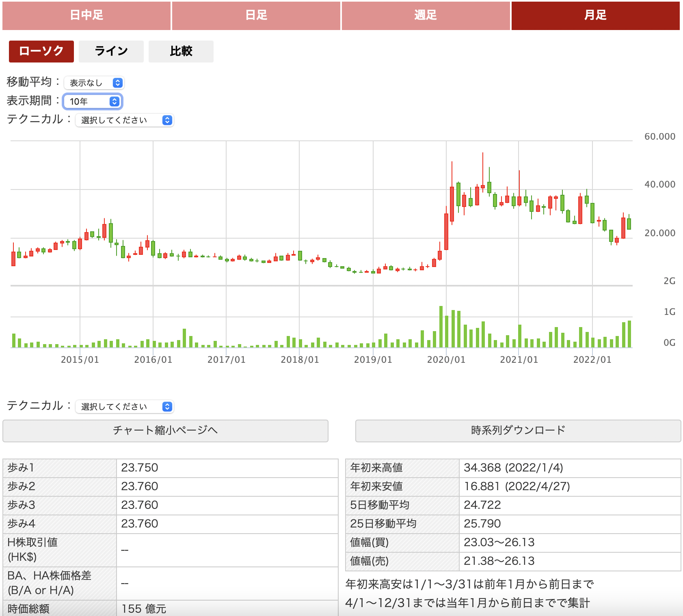Click the チャート縮小ページへ button
This screenshot has width=683, height=616.
click(165, 431)
